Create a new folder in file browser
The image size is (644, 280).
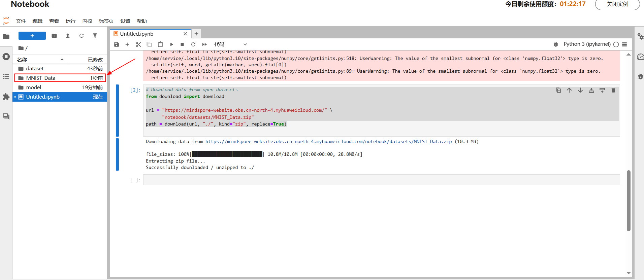pyautogui.click(x=54, y=36)
